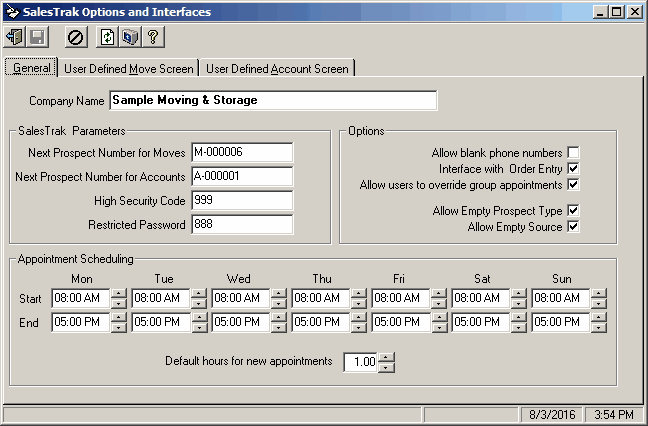Toggle Allow users to override group appointments
Viewport: 648px width, 426px height.
pyautogui.click(x=573, y=184)
